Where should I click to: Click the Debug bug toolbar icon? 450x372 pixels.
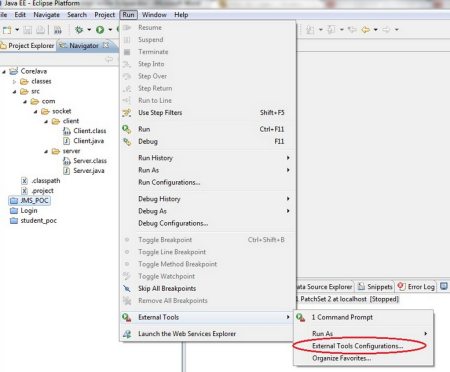click(79, 30)
